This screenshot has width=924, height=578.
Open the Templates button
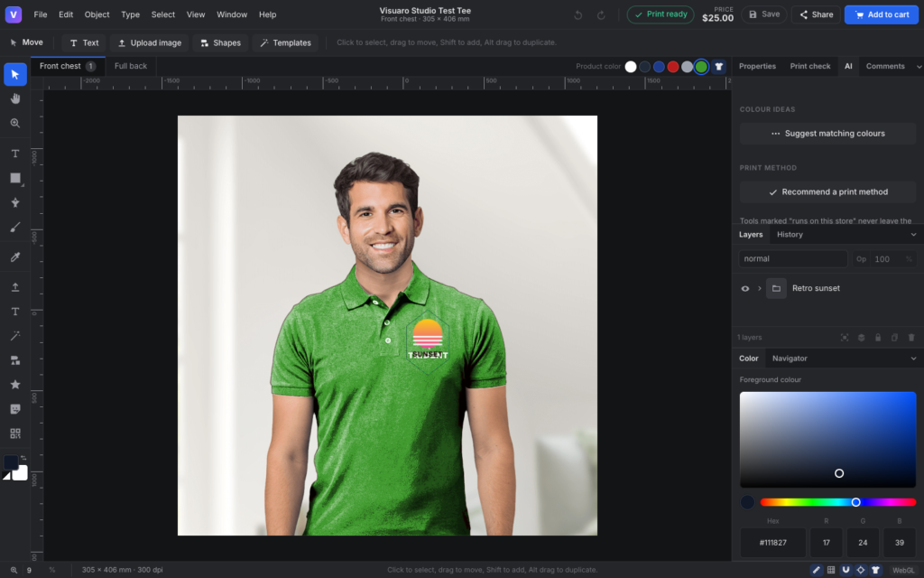tap(286, 43)
